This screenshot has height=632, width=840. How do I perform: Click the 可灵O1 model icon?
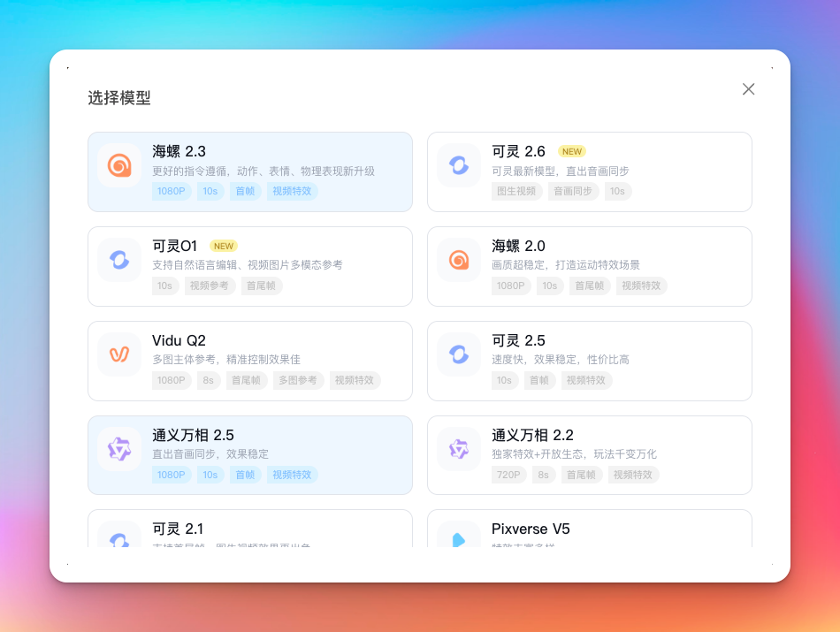(119, 260)
